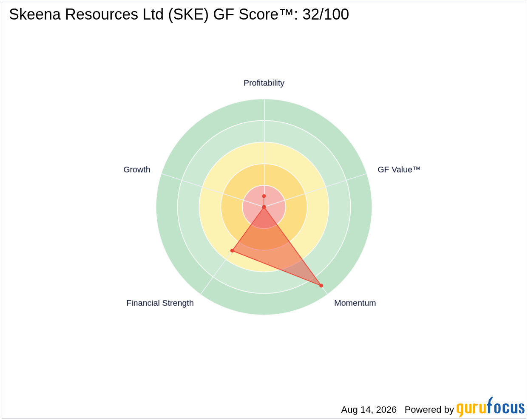Click the Growth axis label

[x=137, y=170]
